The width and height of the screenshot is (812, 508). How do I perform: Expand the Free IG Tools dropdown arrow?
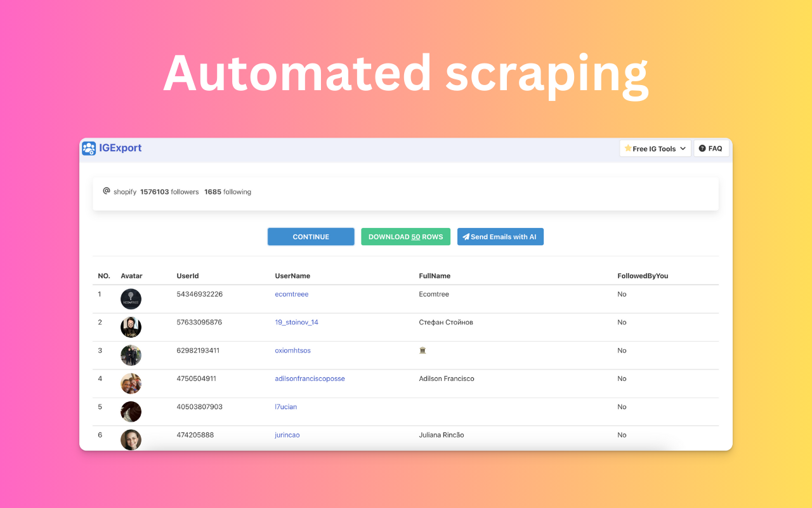tap(683, 149)
